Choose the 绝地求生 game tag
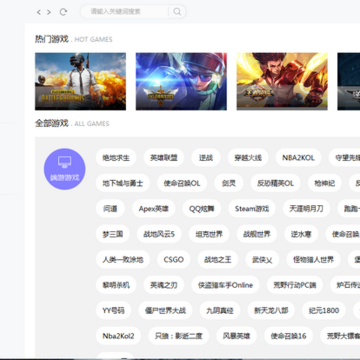The height and width of the screenshot is (360, 360). [x=116, y=158]
